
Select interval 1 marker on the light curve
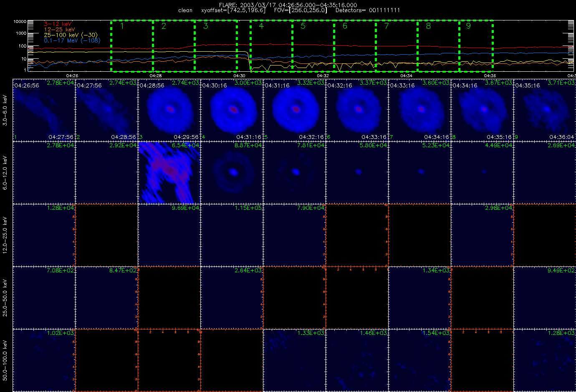pos(122,26)
